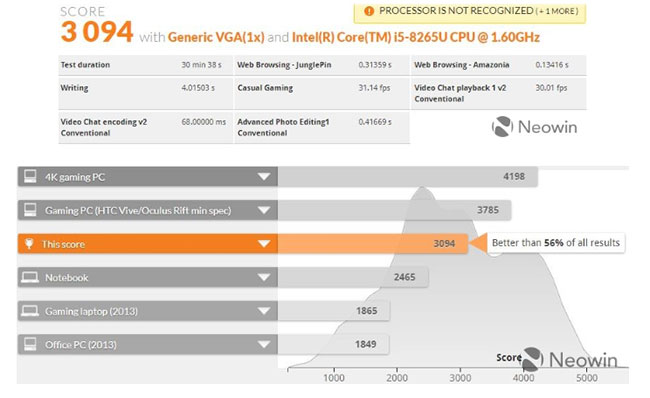The height and width of the screenshot is (398, 650).
Task: Click the 4198 score bar
Action: (408, 177)
